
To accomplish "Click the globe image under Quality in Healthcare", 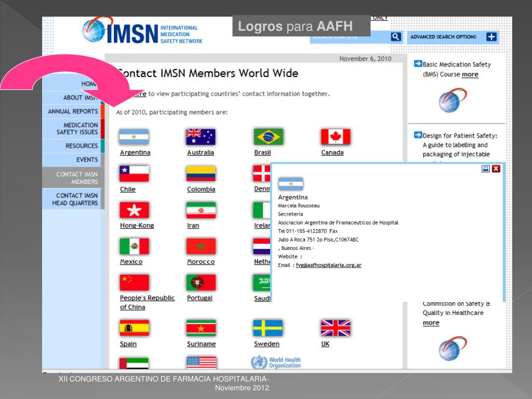I will point(453,349).
